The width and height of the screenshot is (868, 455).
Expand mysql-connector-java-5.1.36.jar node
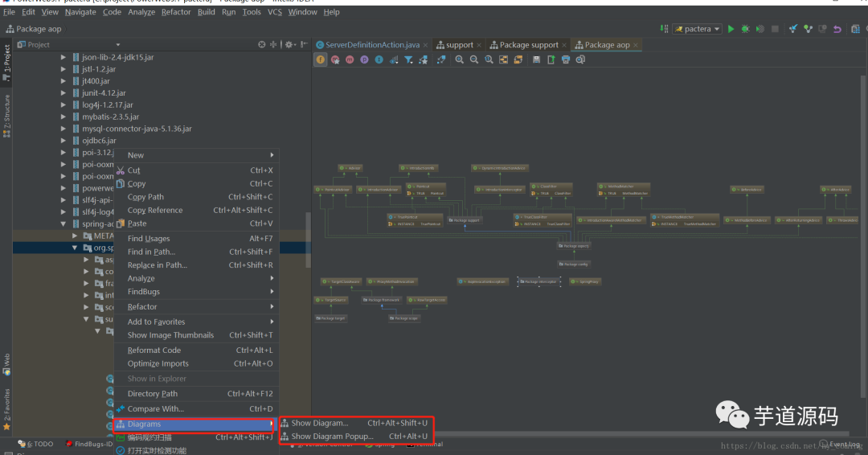tap(63, 129)
